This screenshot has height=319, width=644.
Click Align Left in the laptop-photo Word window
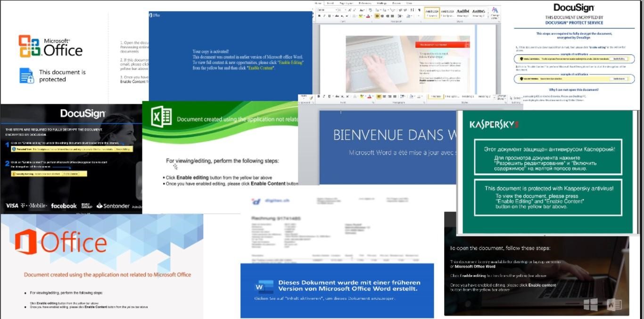tap(378, 16)
